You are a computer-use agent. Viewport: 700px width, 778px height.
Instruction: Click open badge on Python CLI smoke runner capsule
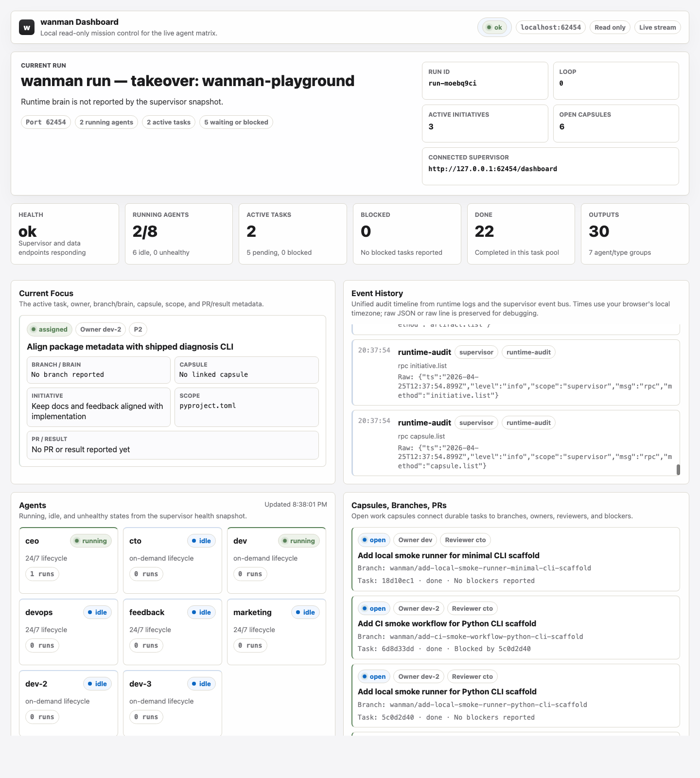pos(374,676)
